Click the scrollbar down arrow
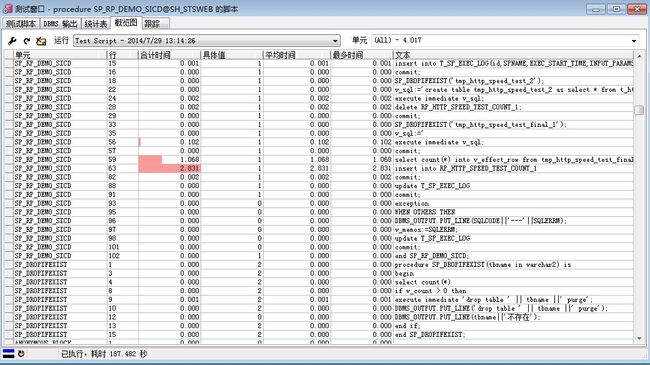This screenshot has width=650, height=365. [639, 338]
